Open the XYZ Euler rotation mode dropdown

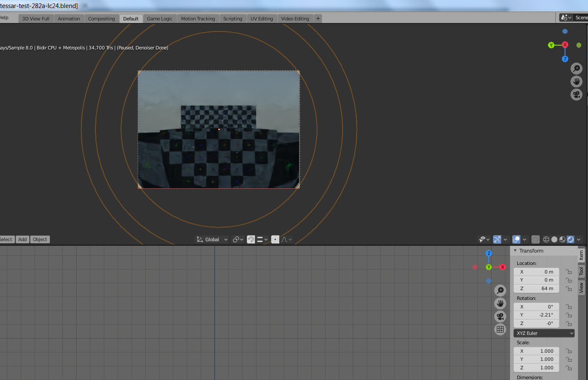click(544, 333)
